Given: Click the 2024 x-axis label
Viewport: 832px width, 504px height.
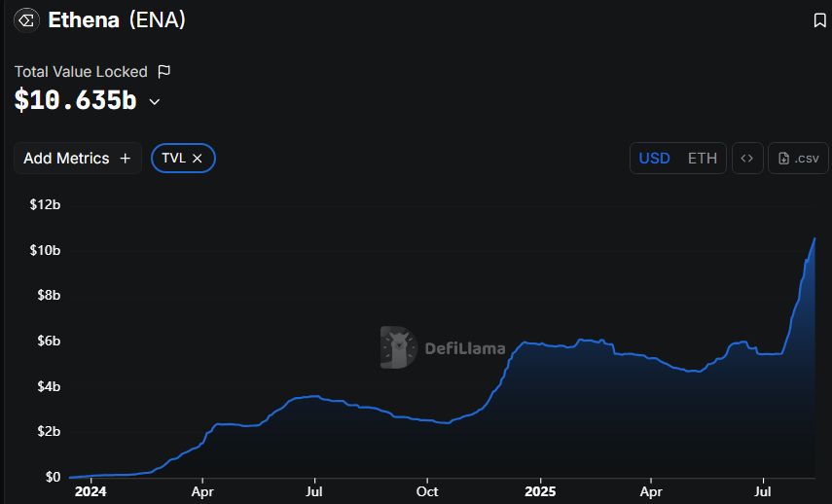Looking at the screenshot, I should click(x=90, y=491).
